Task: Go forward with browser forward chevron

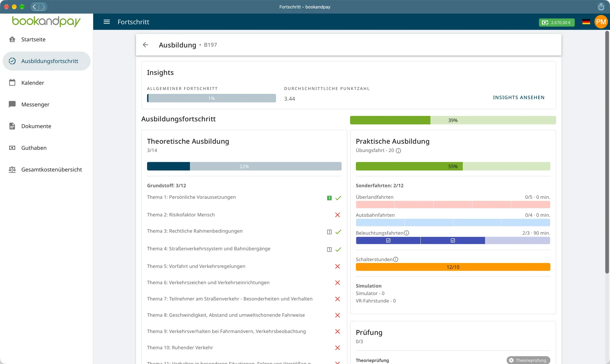Action: pyautogui.click(x=43, y=7)
